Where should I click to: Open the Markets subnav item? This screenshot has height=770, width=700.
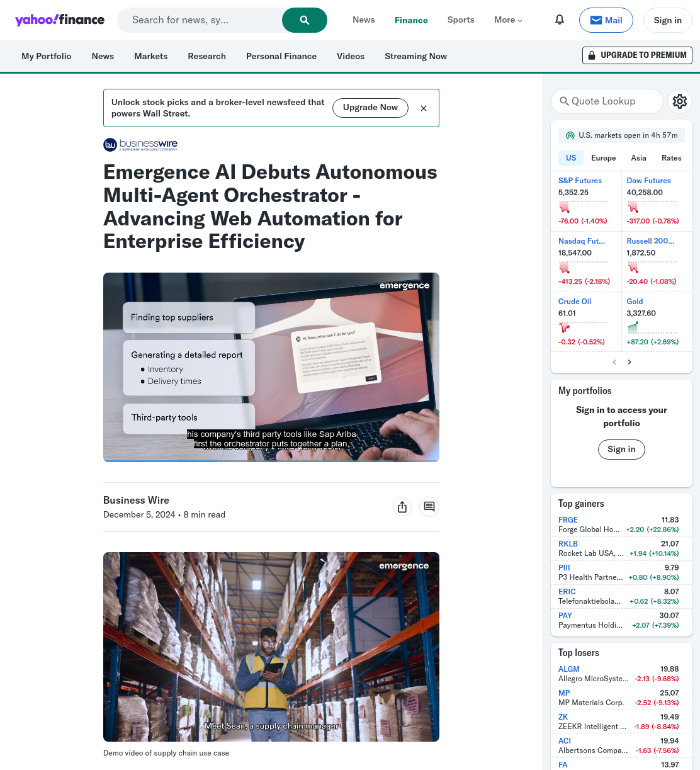pos(151,56)
